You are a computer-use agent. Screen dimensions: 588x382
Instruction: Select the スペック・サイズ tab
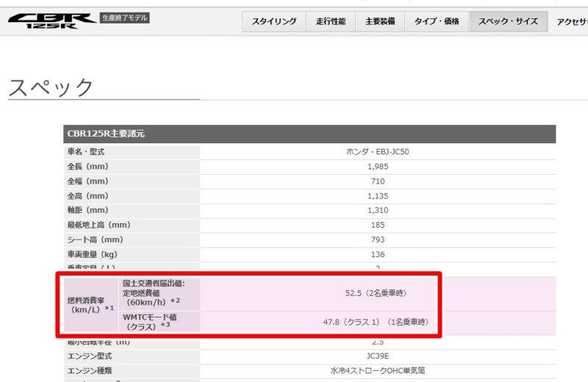coord(508,21)
